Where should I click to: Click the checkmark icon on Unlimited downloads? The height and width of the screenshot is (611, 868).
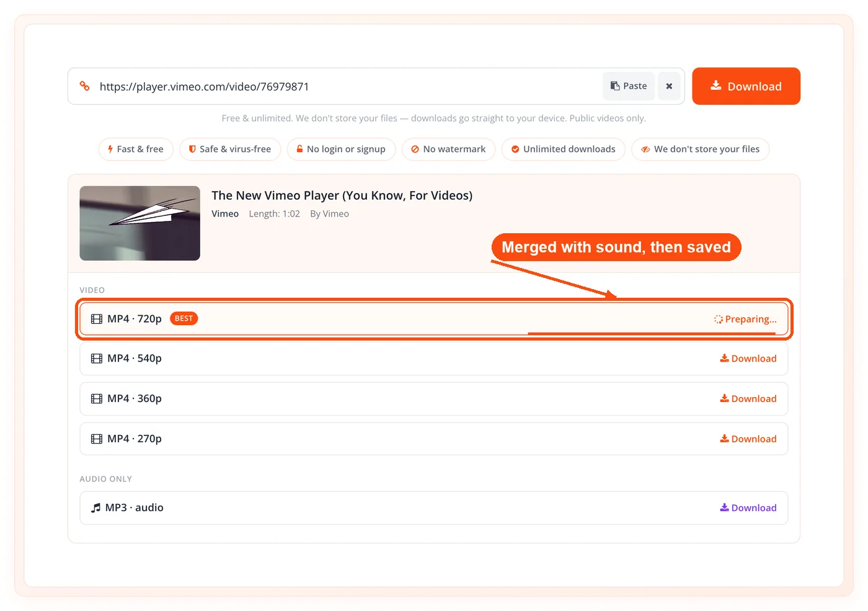pos(515,149)
